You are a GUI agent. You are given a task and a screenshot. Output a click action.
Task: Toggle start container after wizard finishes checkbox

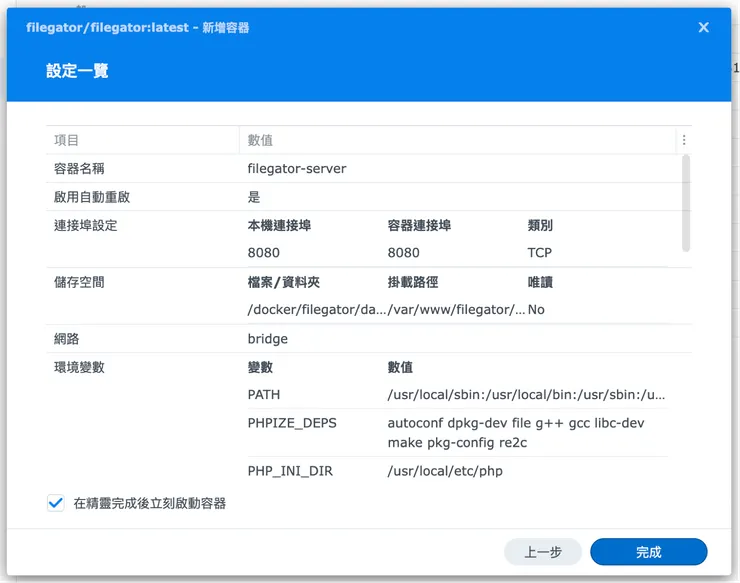click(56, 503)
